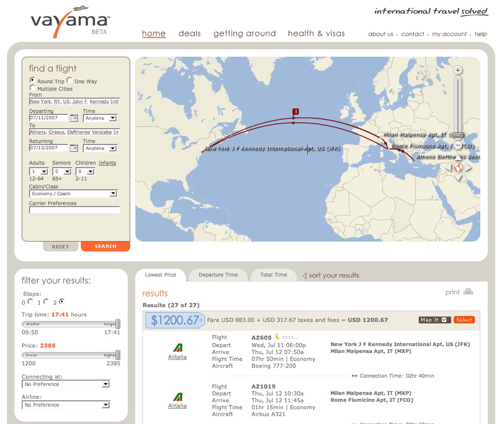The height and width of the screenshot is (424, 504).
Task: Click the Price slider handle
Action: (118, 355)
